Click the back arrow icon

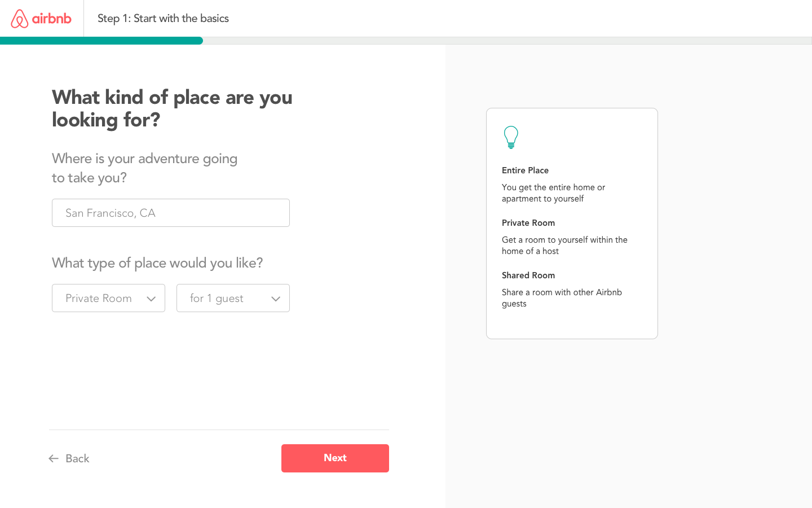point(54,458)
